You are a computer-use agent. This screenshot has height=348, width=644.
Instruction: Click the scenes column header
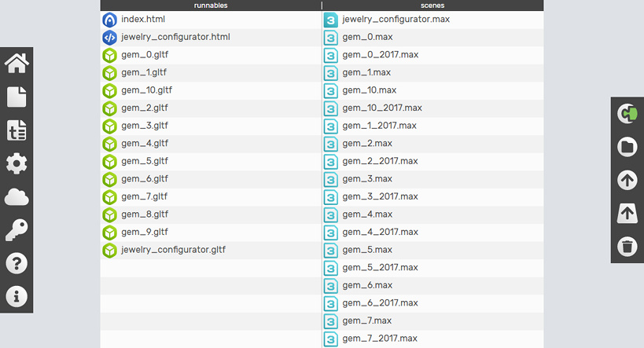click(x=432, y=5)
